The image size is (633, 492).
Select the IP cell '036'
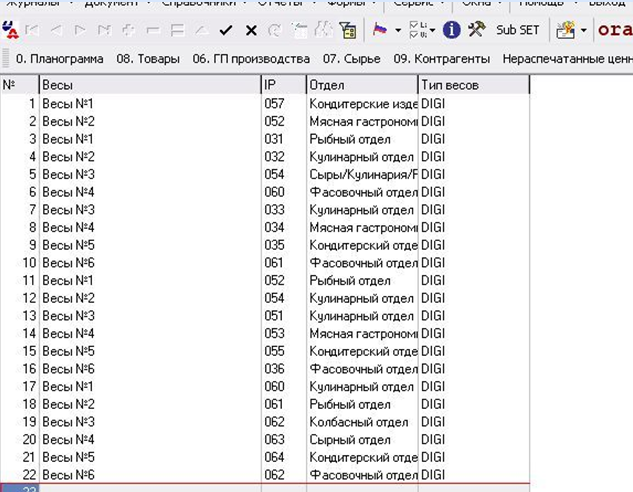(284, 369)
